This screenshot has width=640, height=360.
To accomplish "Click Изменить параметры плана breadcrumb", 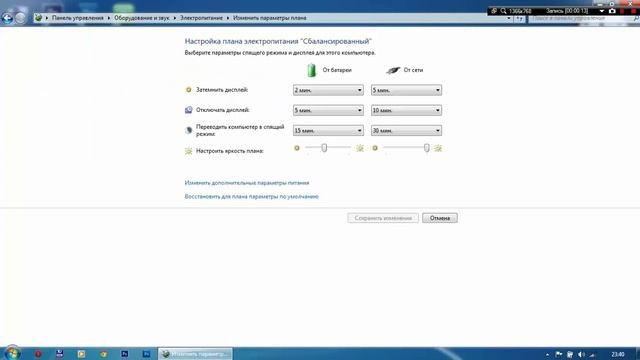I will [270, 18].
